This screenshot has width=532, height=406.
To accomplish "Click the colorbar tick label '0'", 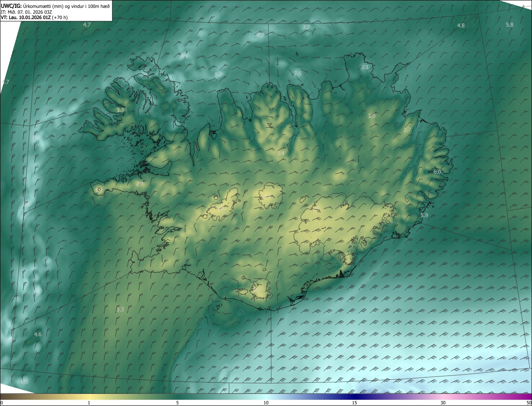I will (2, 403).
